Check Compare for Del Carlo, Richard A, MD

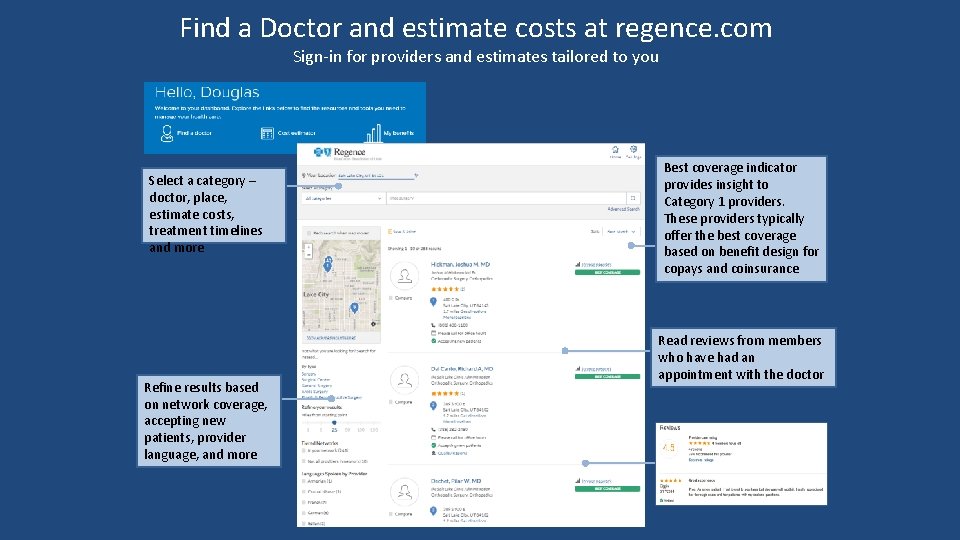[391, 402]
